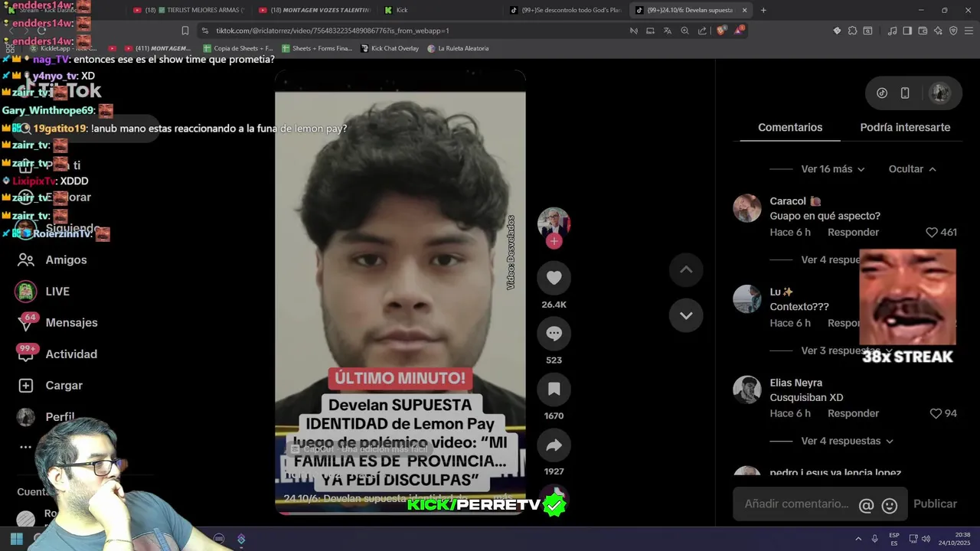The image size is (980, 551).
Task: Open the Windows Start button on the taskbar
Action: tap(16, 539)
